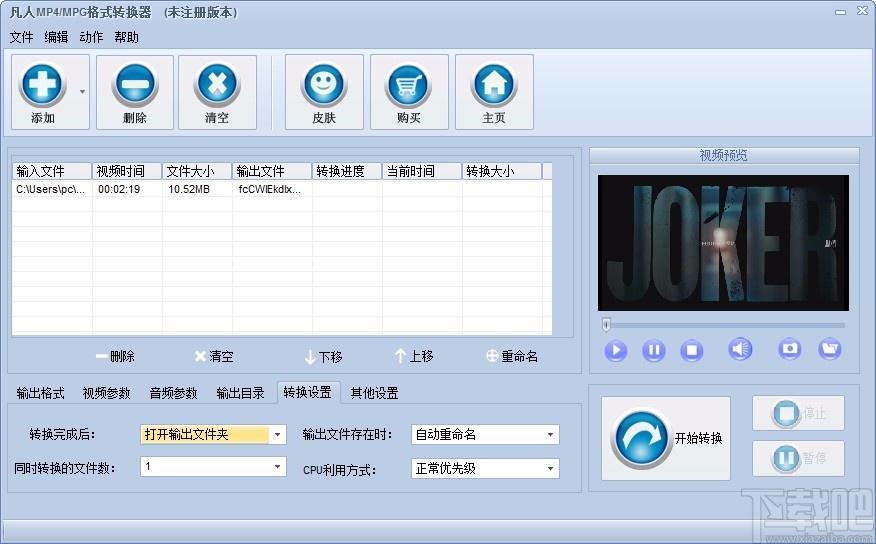This screenshot has width=876, height=544.
Task: Open the 编辑 menu
Action: point(56,37)
